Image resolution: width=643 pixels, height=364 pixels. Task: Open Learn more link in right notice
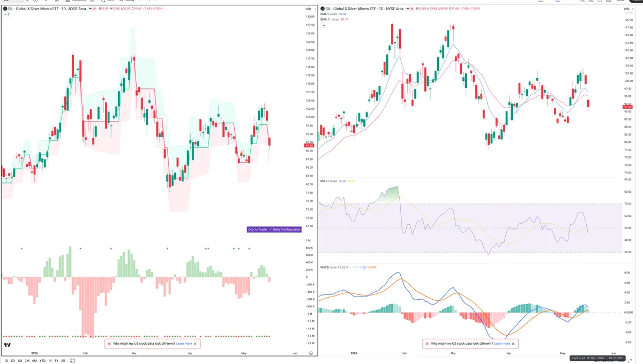502,344
